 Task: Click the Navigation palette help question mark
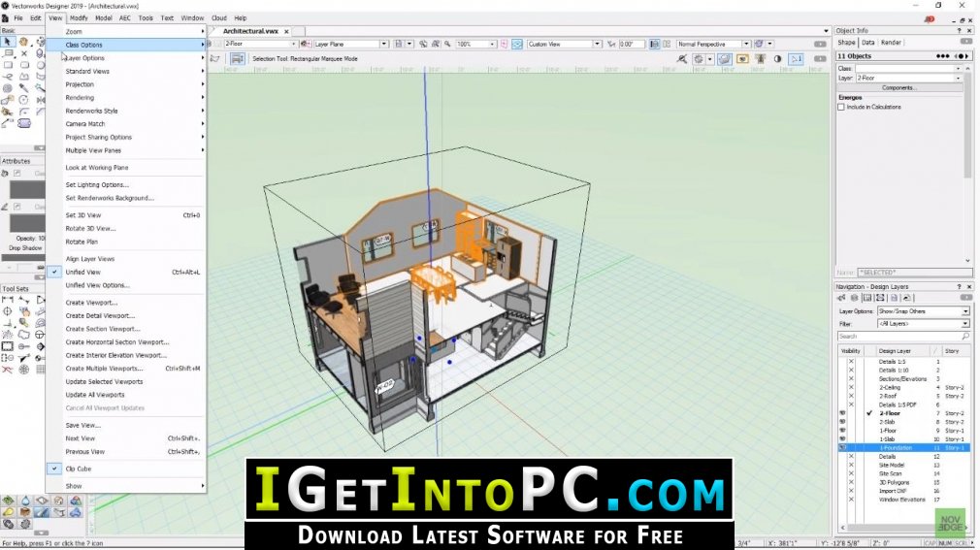click(959, 287)
